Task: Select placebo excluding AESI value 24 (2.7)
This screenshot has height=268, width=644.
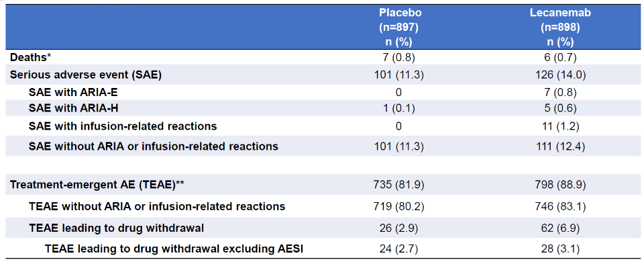Action: pyautogui.click(x=398, y=249)
